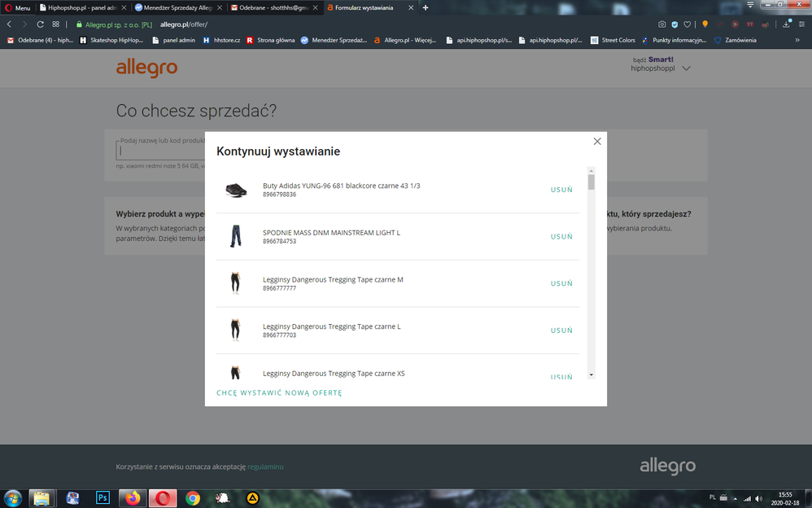Open Legginsy Dangerous Tregging Tape czarne M
The image size is (812, 508).
(333, 279)
